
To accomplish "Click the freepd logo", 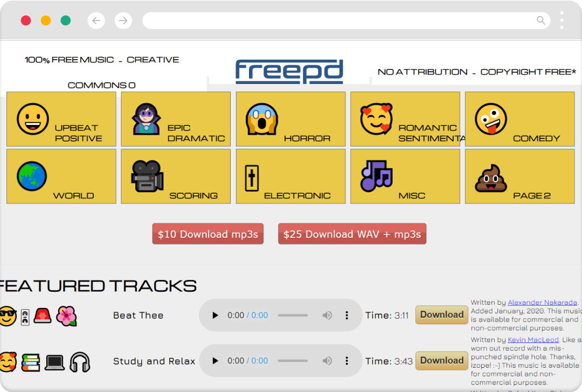I will coord(289,71).
